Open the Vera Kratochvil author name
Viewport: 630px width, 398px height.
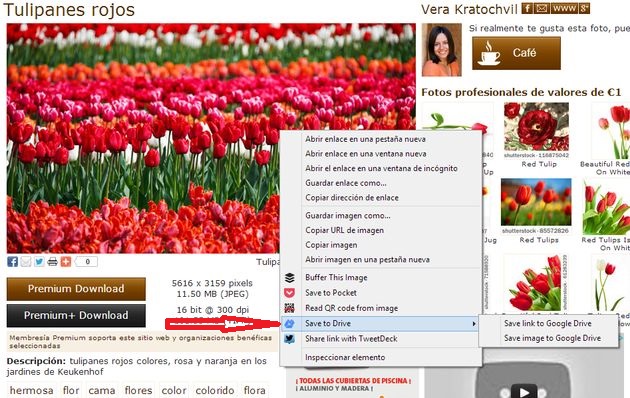[x=469, y=9]
